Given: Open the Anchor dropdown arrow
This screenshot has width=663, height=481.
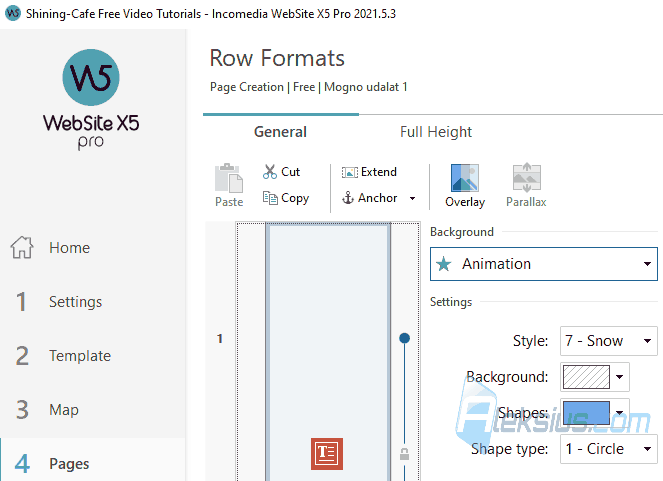Looking at the screenshot, I should pos(412,198).
